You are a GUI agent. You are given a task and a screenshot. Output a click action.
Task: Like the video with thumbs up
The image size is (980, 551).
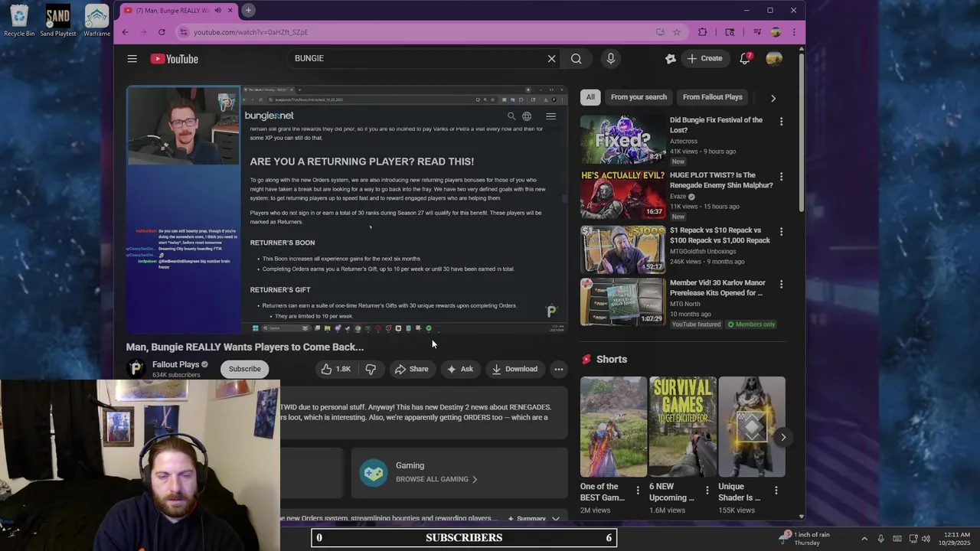tap(335, 369)
